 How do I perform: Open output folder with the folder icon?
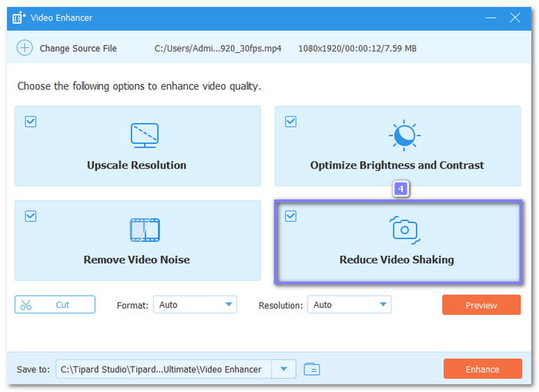point(312,369)
